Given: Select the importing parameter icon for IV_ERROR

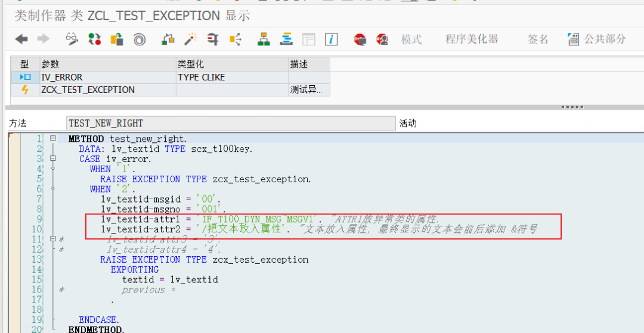Looking at the screenshot, I should (25, 77).
